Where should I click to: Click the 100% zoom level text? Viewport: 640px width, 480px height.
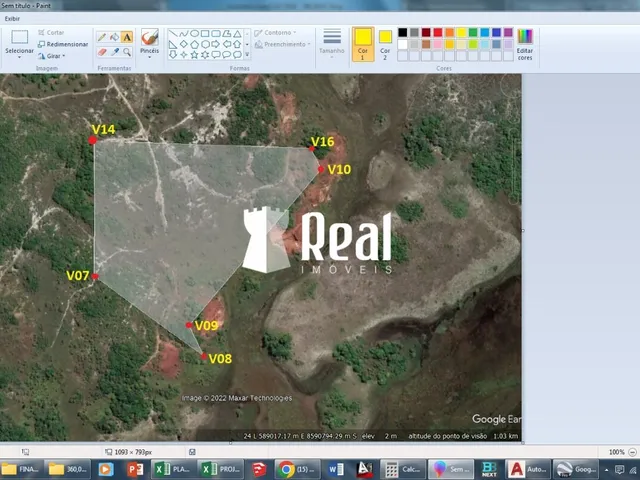coord(616,452)
